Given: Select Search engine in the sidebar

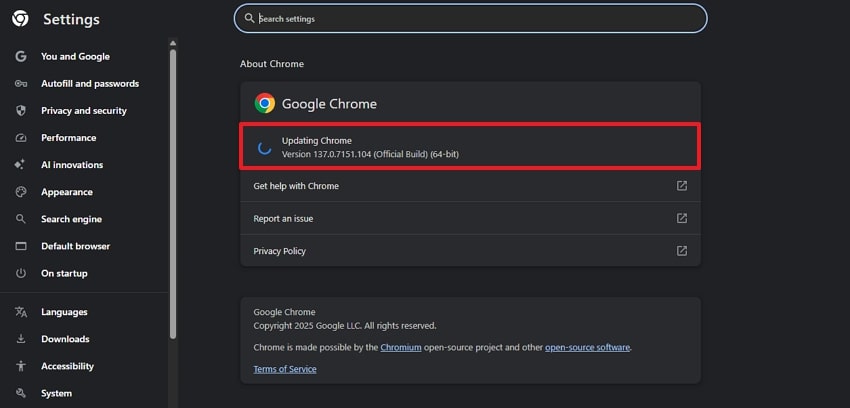Looking at the screenshot, I should pyautogui.click(x=72, y=219).
